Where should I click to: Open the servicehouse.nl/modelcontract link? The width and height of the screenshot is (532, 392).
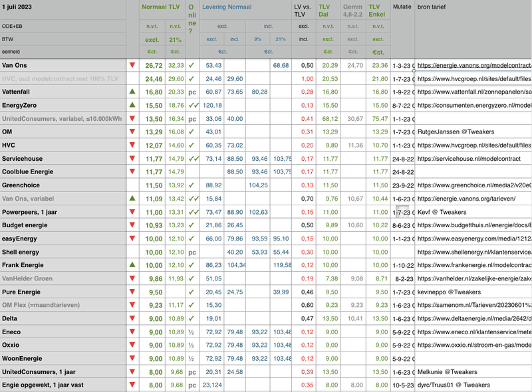[469, 158]
